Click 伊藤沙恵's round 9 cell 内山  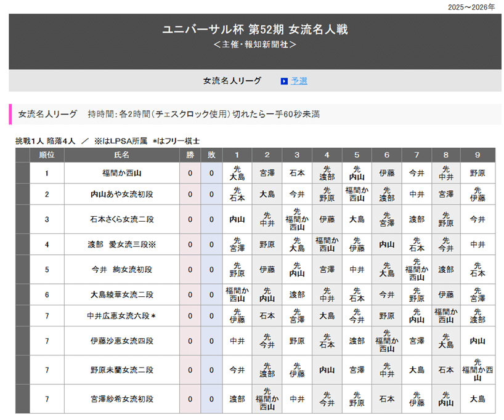(478, 341)
